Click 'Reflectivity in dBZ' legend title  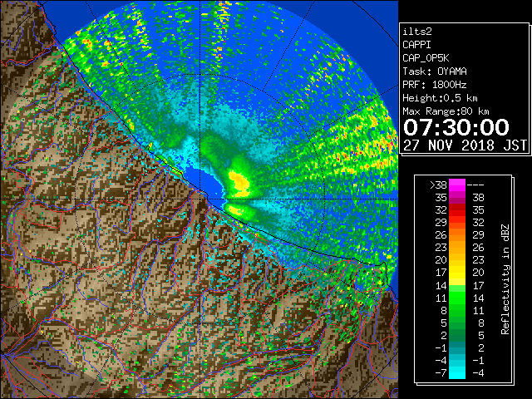tap(505, 279)
